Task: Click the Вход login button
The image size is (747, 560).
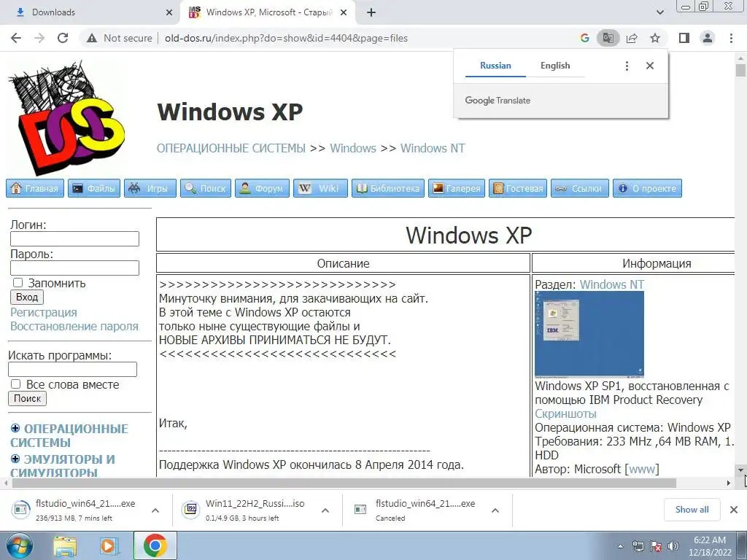Action: pos(27,297)
